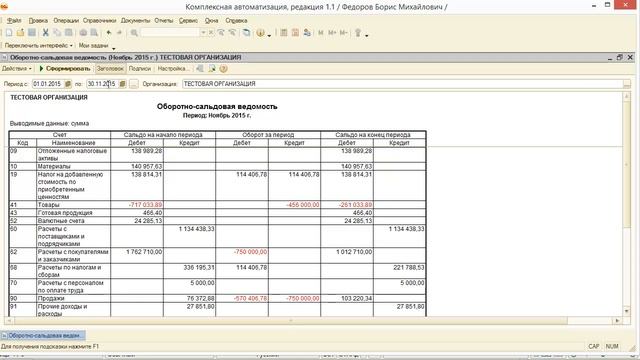
Task: Click the Подписи button
Action: 140,69
